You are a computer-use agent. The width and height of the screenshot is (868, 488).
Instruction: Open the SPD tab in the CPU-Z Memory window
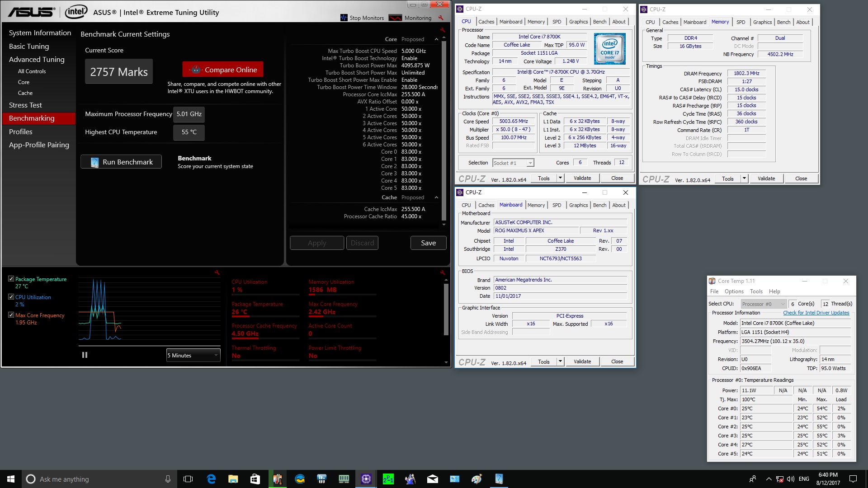click(x=741, y=22)
